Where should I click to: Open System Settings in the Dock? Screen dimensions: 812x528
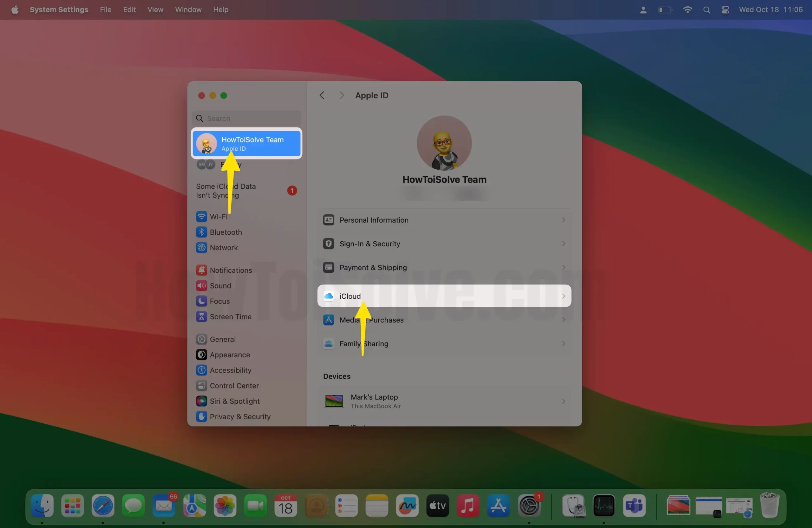click(x=529, y=505)
